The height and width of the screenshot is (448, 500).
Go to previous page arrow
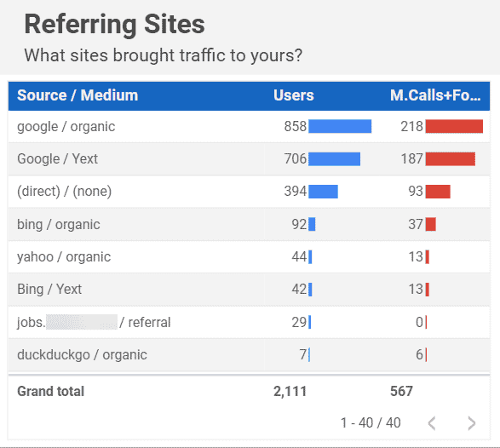[432, 423]
